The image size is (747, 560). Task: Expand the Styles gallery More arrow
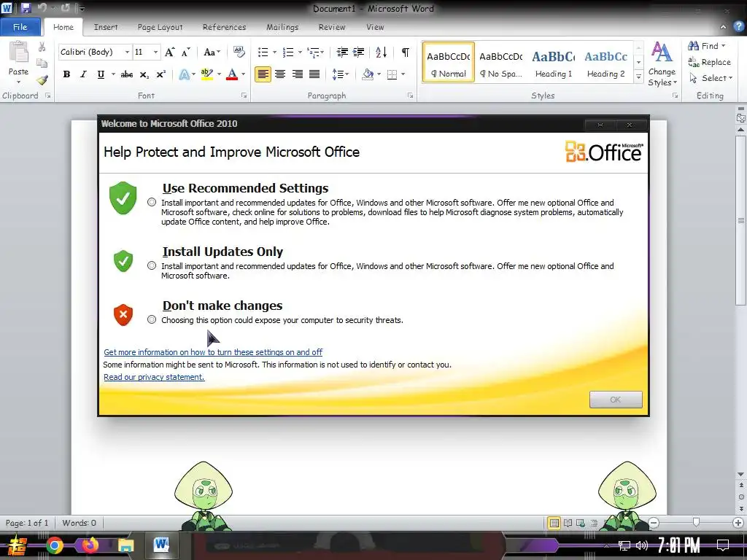pos(639,77)
